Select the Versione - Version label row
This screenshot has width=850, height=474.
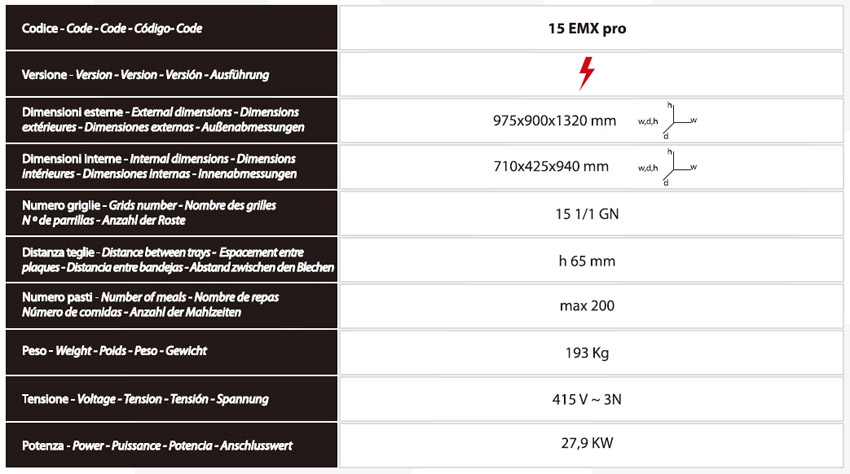pyautogui.click(x=170, y=74)
